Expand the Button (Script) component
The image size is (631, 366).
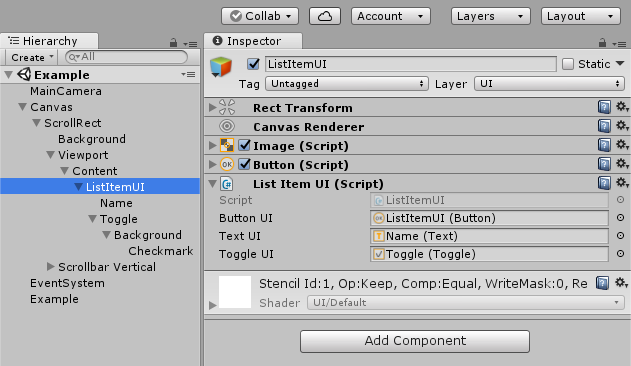pyautogui.click(x=212, y=164)
